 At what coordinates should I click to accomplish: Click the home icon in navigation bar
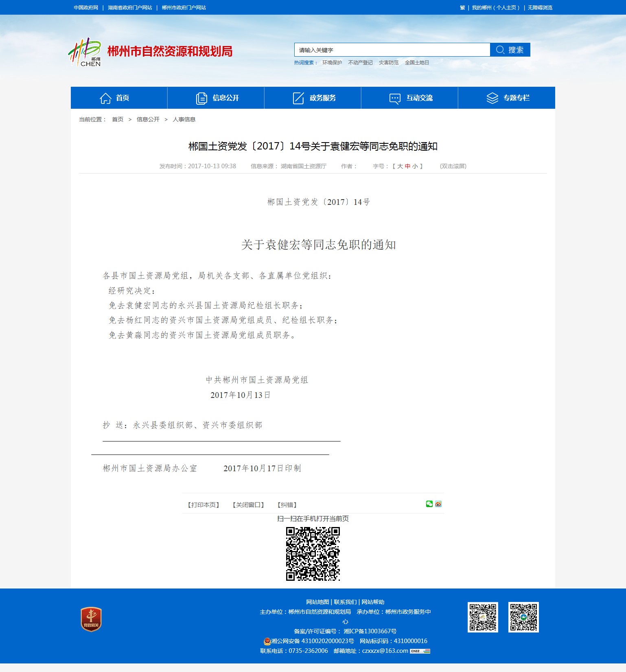(x=105, y=98)
